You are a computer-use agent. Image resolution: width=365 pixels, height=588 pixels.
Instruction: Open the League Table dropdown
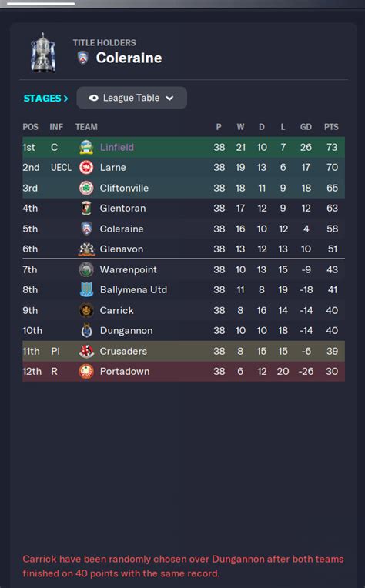[132, 98]
